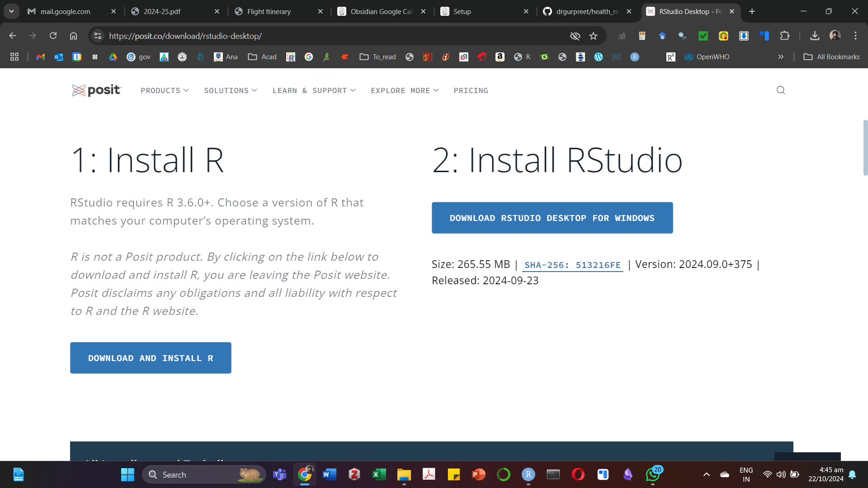This screenshot has width=868, height=488.
Task: Open the Gmail bookmark icon
Action: (41, 57)
